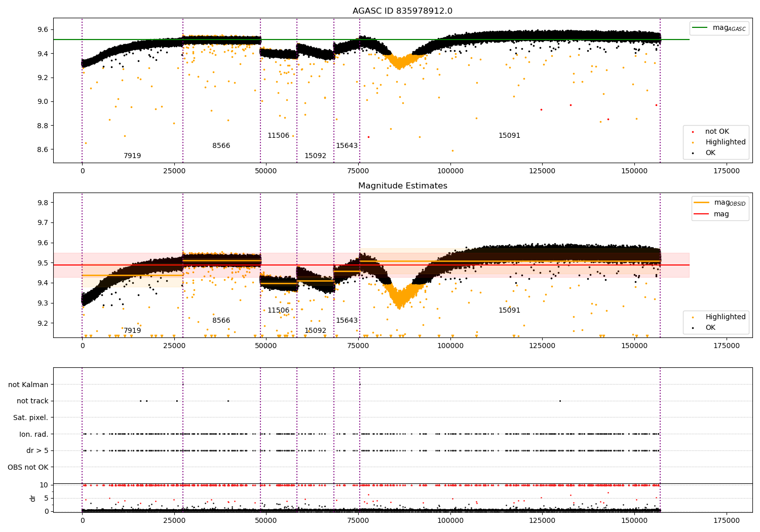Click x-tick 75000 under the bottom plot
The height and width of the screenshot is (532, 760).
click(x=358, y=521)
